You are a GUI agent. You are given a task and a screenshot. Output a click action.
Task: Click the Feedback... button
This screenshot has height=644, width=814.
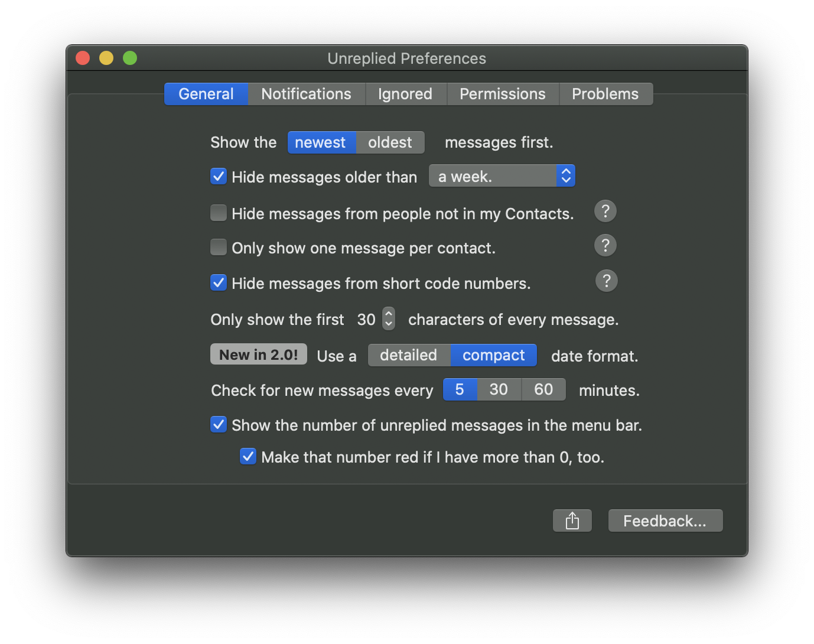pyautogui.click(x=665, y=521)
